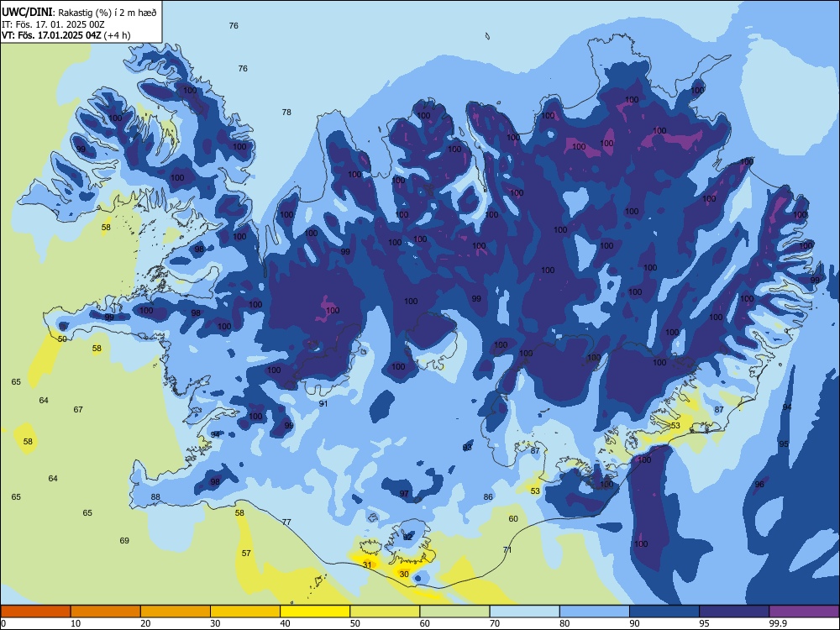Screen dimensions: 840x630
Task: Click the 'VT: Fös. 17.01.2025 04Z (+4 h)' line
Action: coord(66,35)
